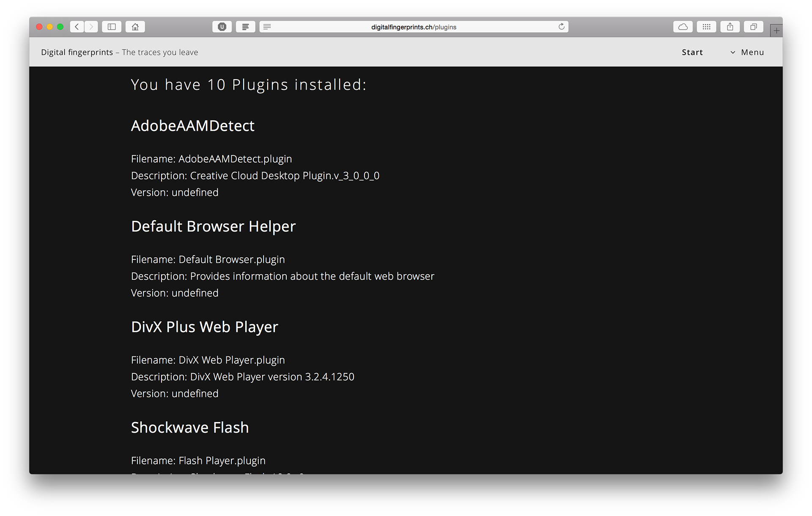Click the Digital fingerprints site title
The width and height of the screenshot is (812, 516).
77,52
